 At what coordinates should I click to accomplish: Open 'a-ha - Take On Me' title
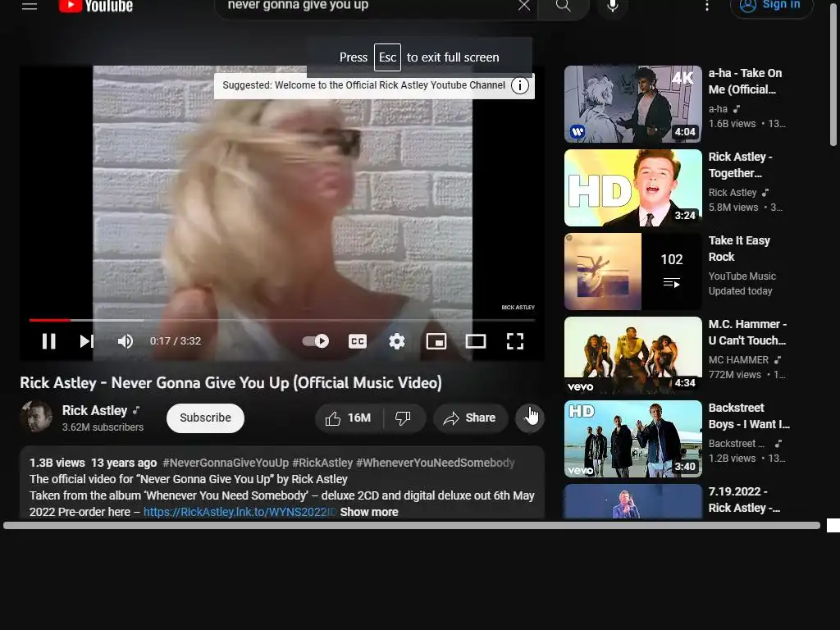coord(745,81)
